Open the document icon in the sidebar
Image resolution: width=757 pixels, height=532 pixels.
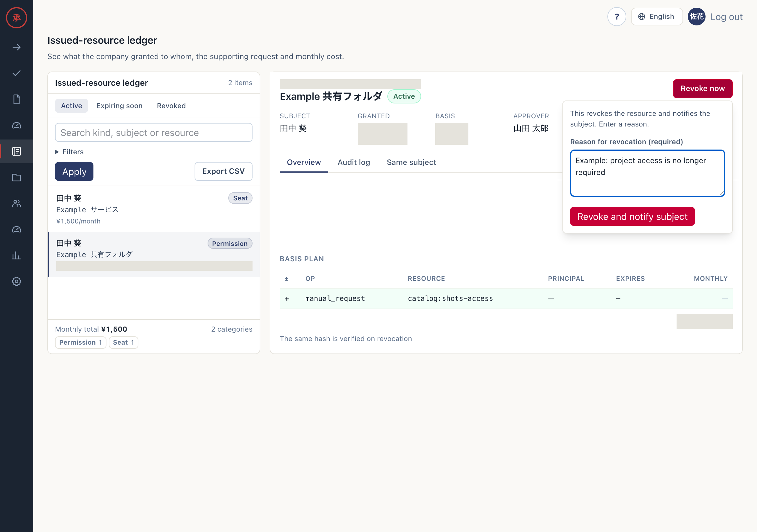pos(17,99)
